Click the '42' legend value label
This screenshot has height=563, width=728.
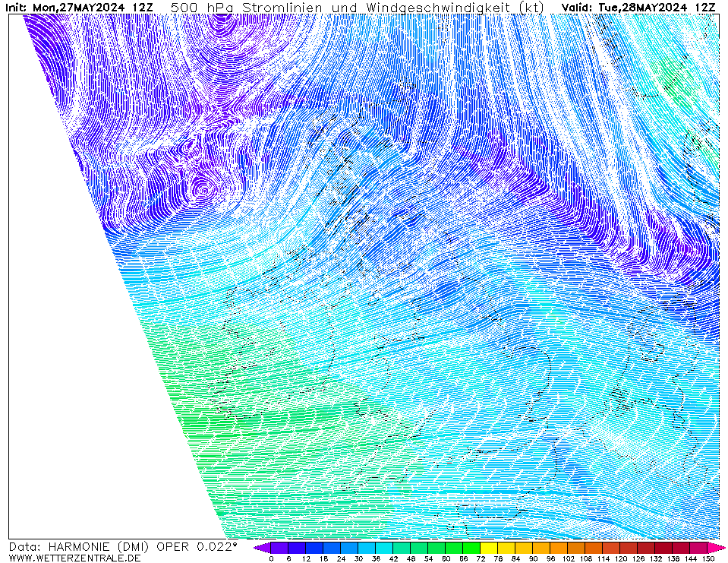point(393,558)
